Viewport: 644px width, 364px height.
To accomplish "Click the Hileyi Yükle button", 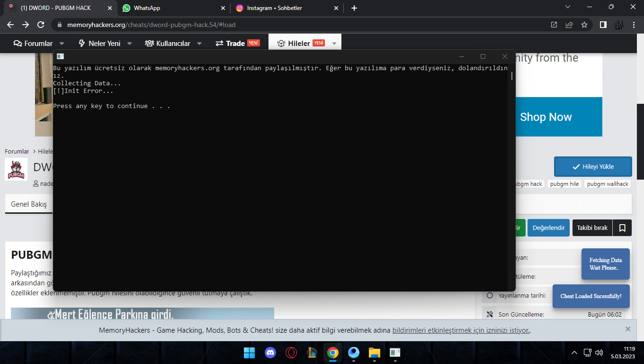I will tap(593, 166).
